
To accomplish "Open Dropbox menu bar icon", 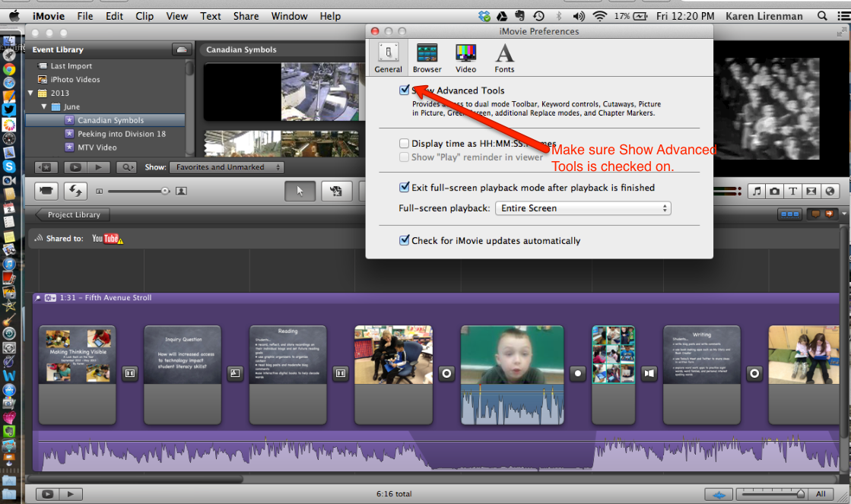I will pyautogui.click(x=484, y=16).
